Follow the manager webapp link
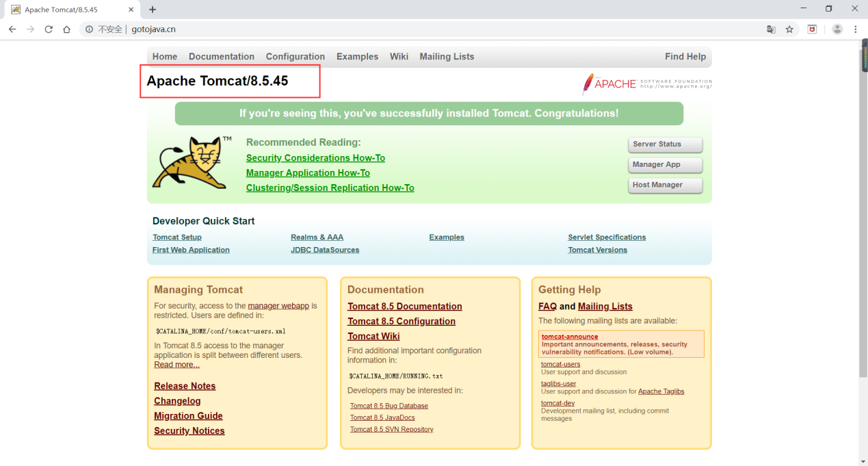The height and width of the screenshot is (466, 868). point(278,306)
